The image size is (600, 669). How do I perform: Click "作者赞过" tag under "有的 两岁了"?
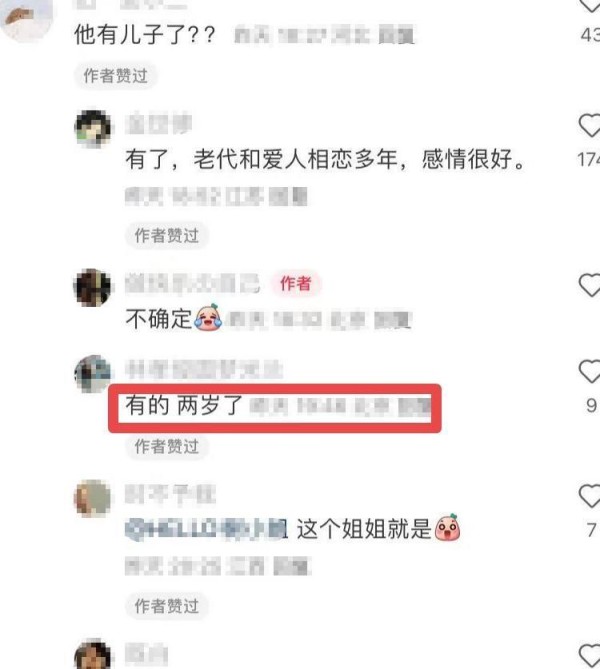tap(167, 447)
